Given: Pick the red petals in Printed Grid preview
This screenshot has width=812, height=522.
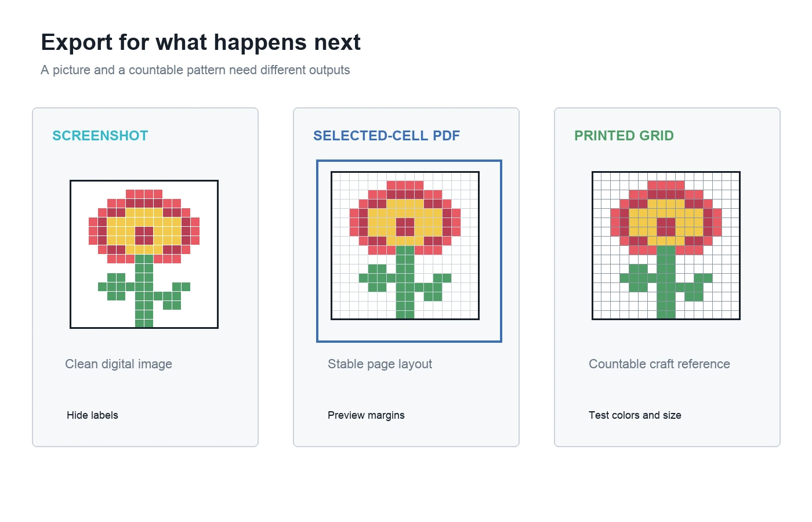Looking at the screenshot, I should [666, 186].
